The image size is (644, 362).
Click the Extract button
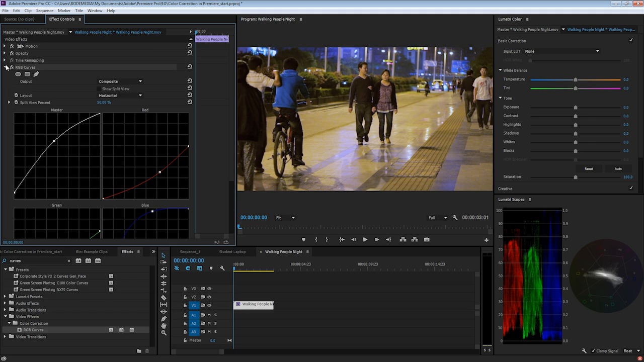(x=415, y=240)
